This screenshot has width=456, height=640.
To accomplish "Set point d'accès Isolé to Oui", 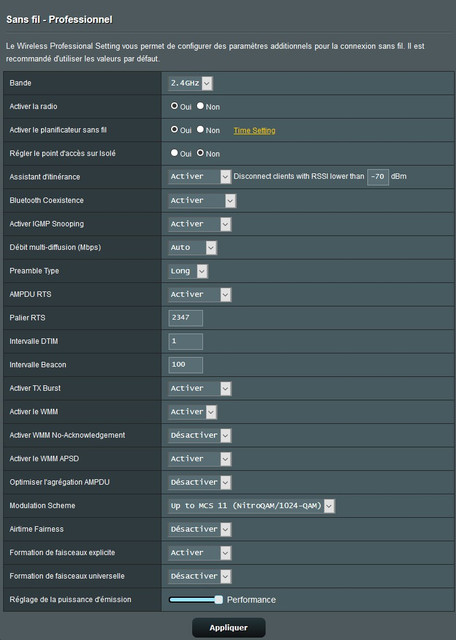I will tap(174, 153).
